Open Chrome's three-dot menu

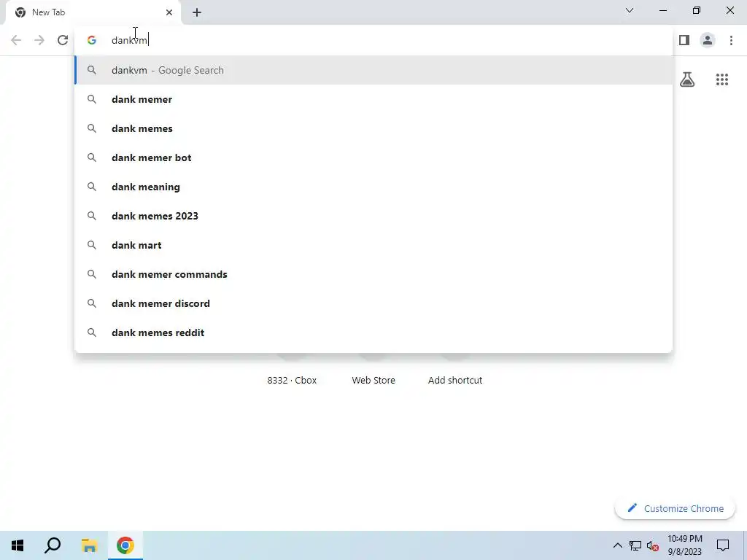pos(731,40)
